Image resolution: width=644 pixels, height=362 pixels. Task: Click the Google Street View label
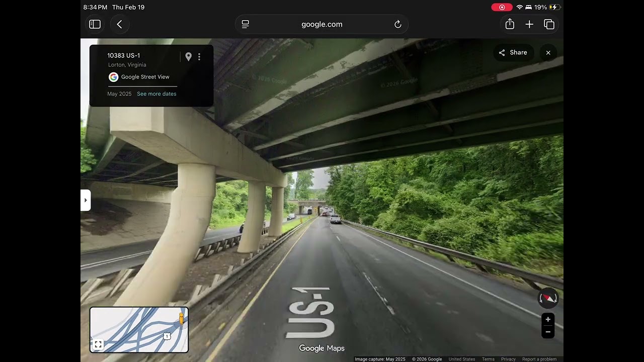click(145, 77)
